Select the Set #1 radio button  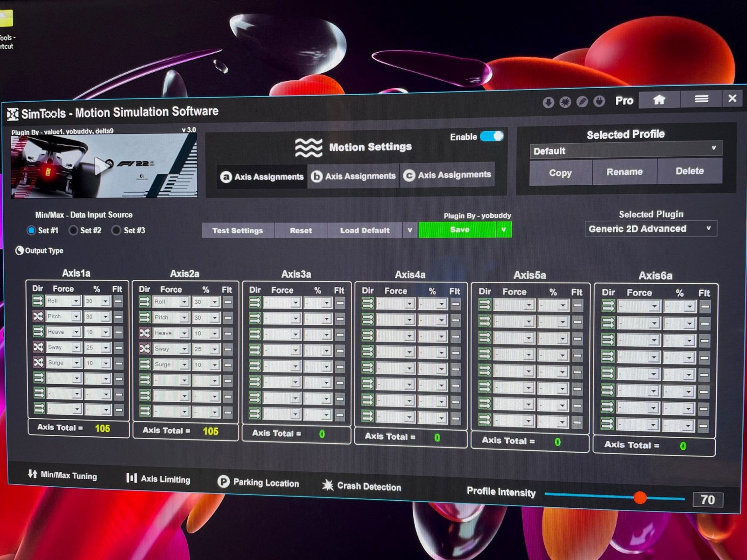pos(31,230)
